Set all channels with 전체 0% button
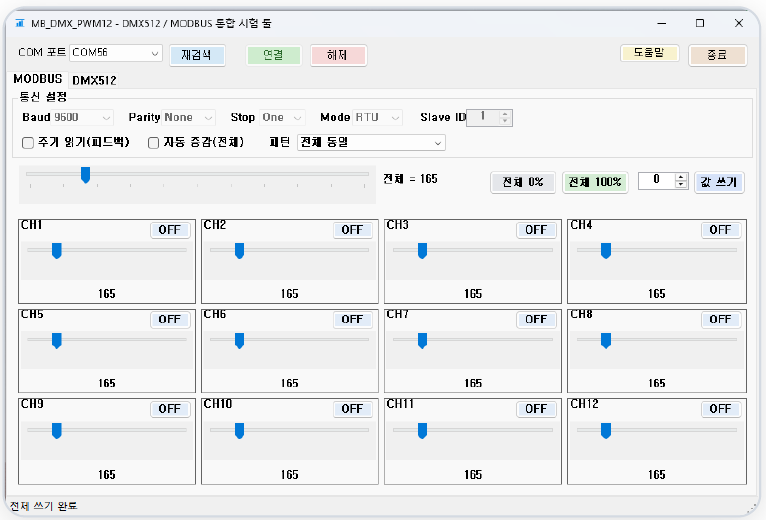The height and width of the screenshot is (520, 766). 523,182
